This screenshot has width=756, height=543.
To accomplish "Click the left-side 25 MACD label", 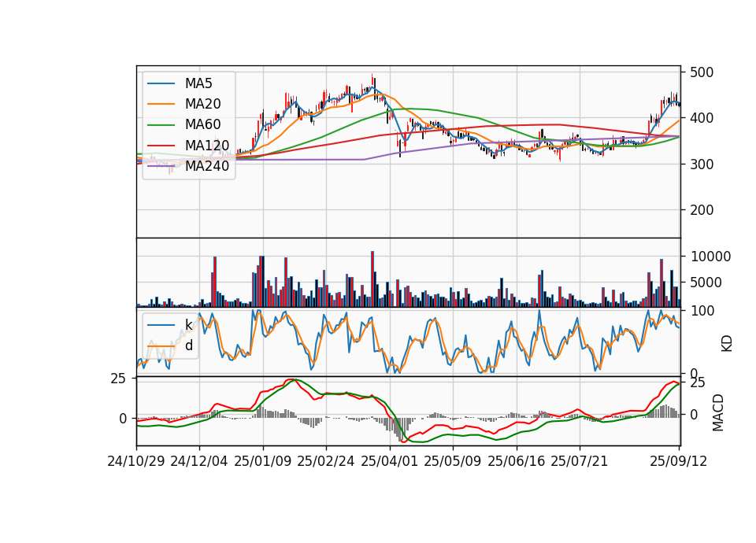I will [118, 379].
